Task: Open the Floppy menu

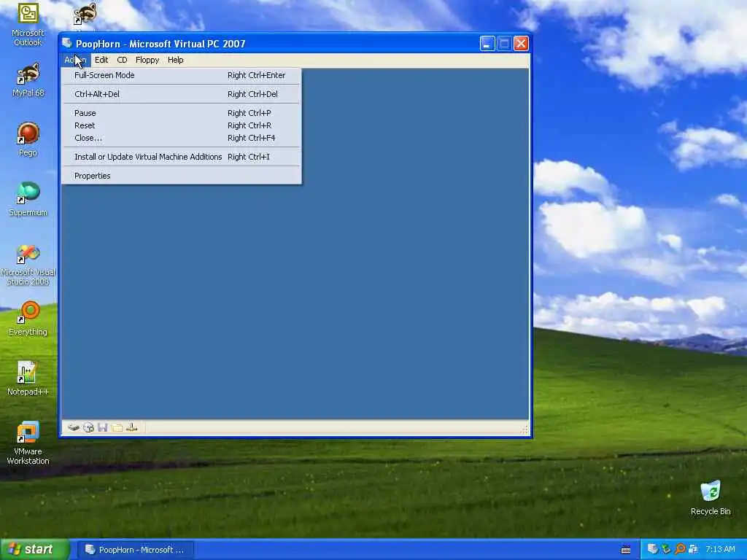Action: point(147,60)
